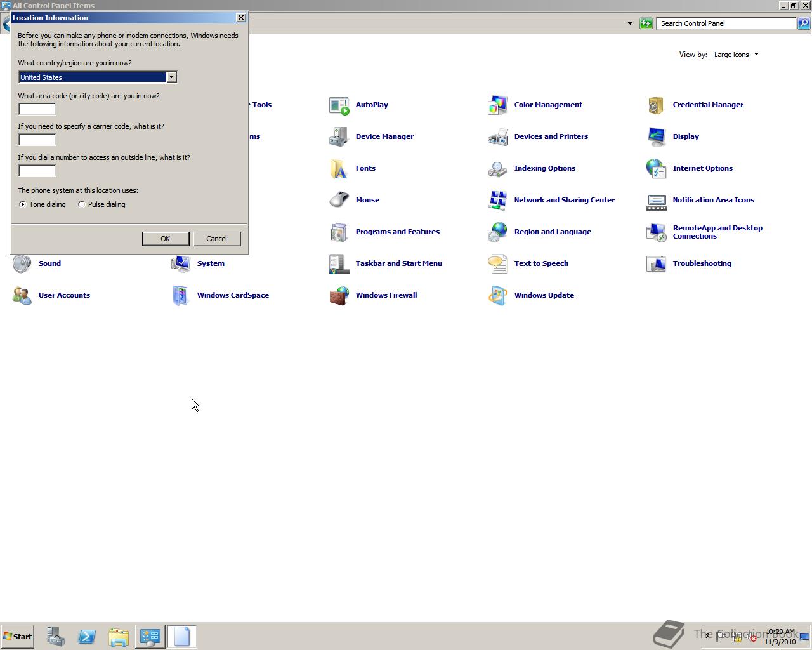The height and width of the screenshot is (650, 812).
Task: Open the Windows Update icon
Action: click(498, 296)
